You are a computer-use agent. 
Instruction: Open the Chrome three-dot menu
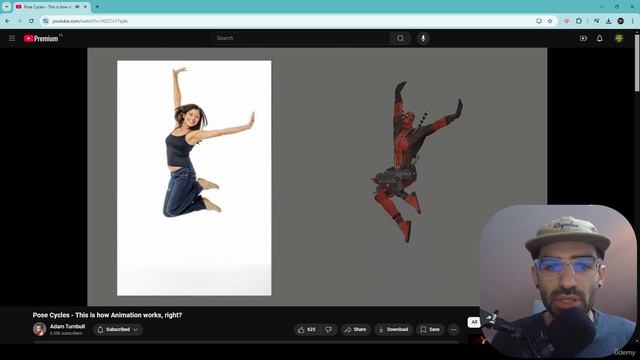[x=633, y=21]
